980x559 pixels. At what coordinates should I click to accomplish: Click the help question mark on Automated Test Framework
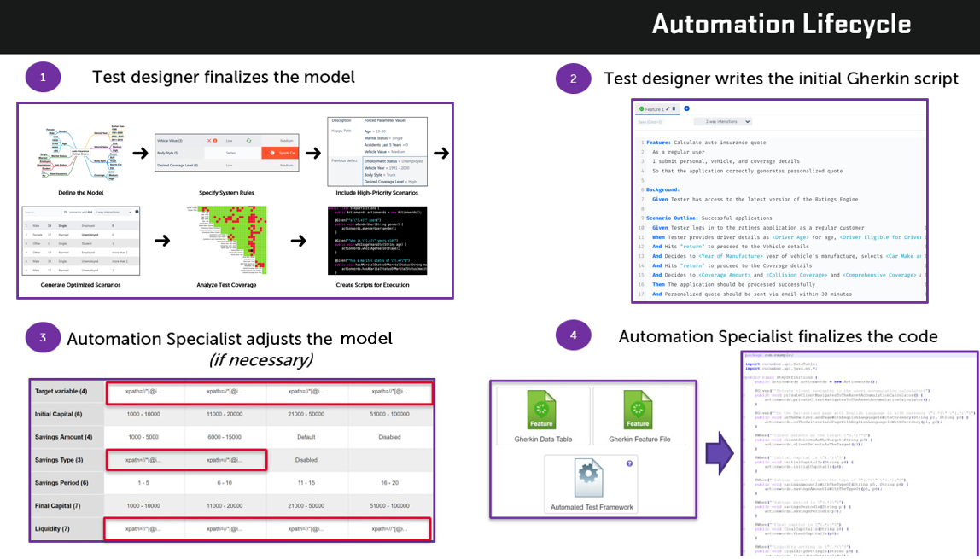(629, 463)
